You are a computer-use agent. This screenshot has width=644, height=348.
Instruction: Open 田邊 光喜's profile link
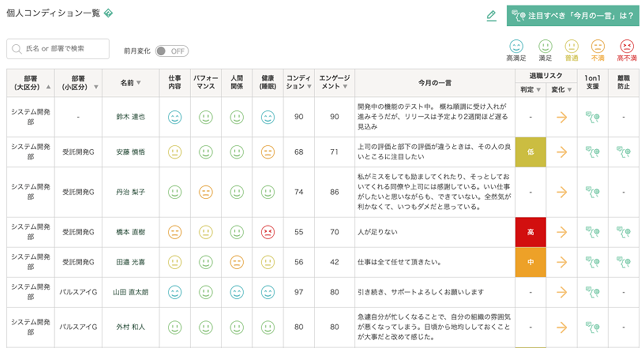coord(130,262)
